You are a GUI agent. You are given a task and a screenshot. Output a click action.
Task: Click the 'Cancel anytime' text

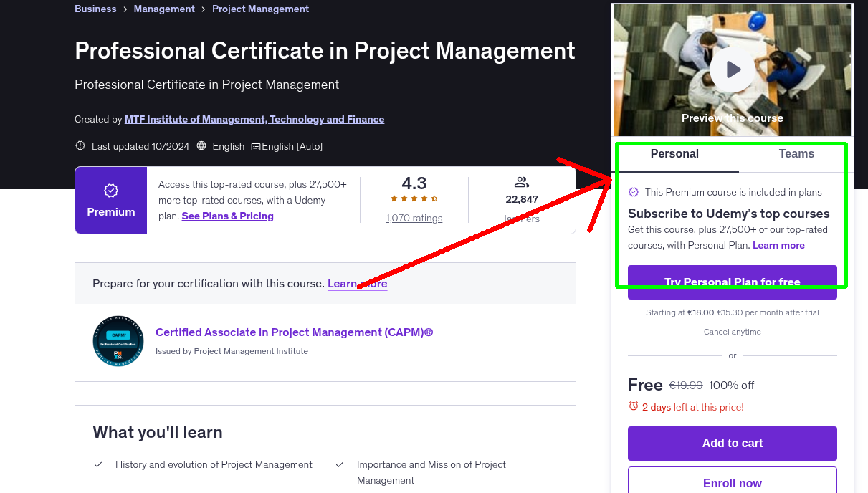click(733, 332)
